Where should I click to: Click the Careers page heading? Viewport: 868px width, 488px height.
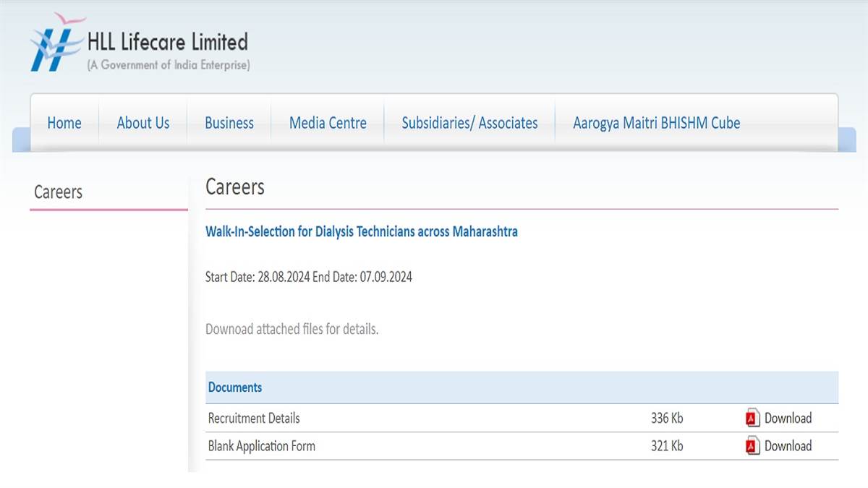235,187
